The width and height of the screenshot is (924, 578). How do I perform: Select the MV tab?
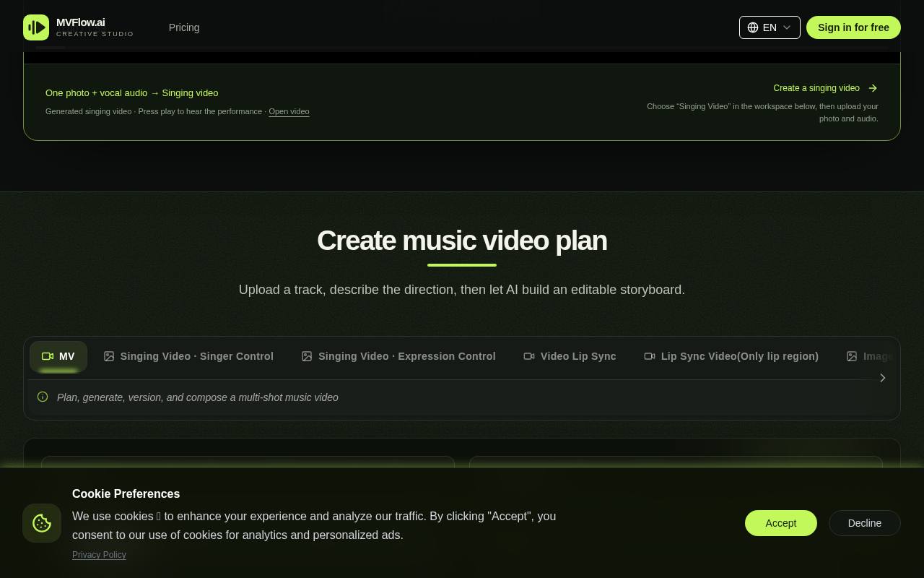(x=58, y=356)
